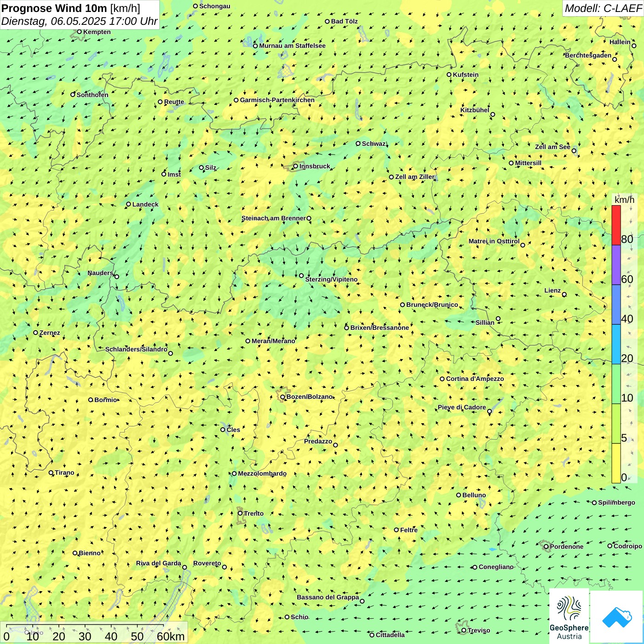Click the Bruneck/Brunico label
Viewport: 644px width, 644px height.
click(432, 305)
